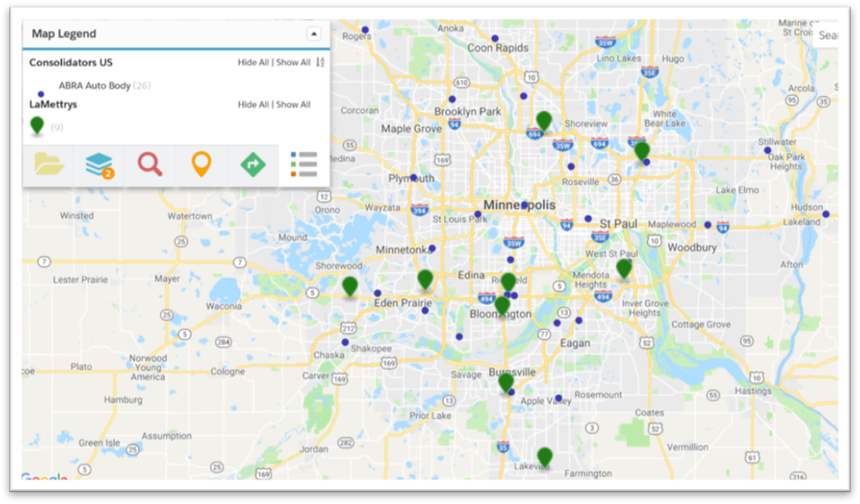Click the blue dot above Brooklyn Park
The height and width of the screenshot is (504, 860).
[452, 99]
